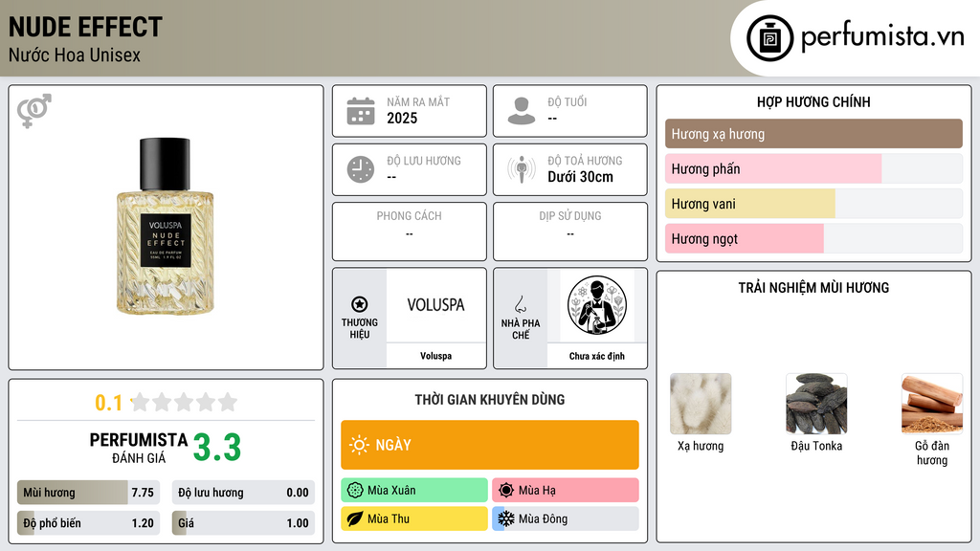This screenshot has height=551, width=980.
Task: Click the Thời gian khuyên dùng heading
Action: [x=490, y=400]
